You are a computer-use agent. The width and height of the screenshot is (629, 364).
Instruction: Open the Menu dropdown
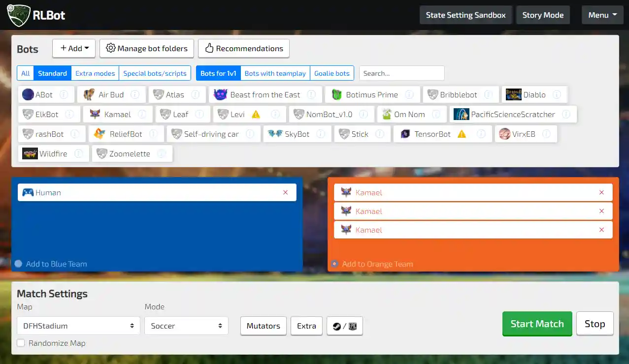click(602, 15)
